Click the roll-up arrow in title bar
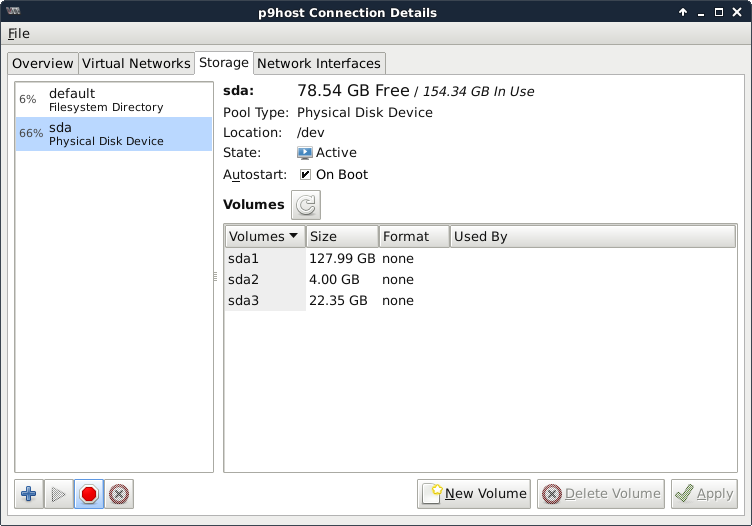This screenshot has height=526, width=752. coord(683,12)
